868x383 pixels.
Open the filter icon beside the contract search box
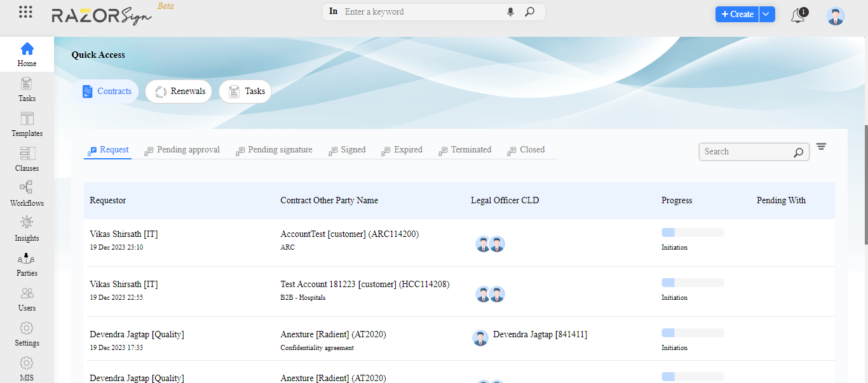pyautogui.click(x=821, y=146)
